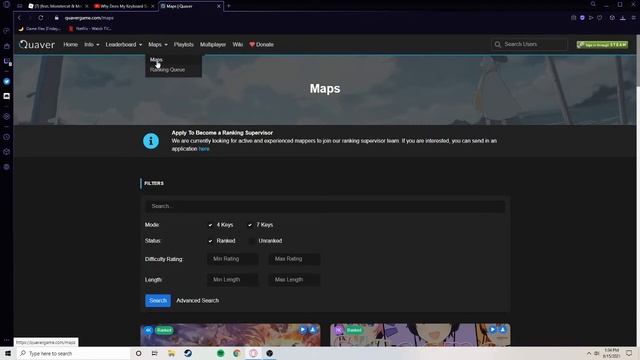Screen dimensions: 640x360
Task: Open the Multiplayer page
Action: [x=213, y=44]
